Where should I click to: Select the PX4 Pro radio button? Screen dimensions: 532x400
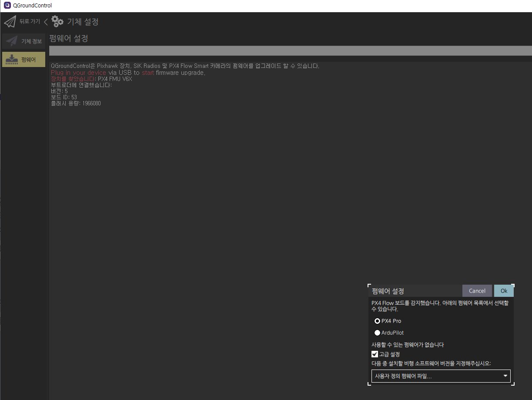377,321
